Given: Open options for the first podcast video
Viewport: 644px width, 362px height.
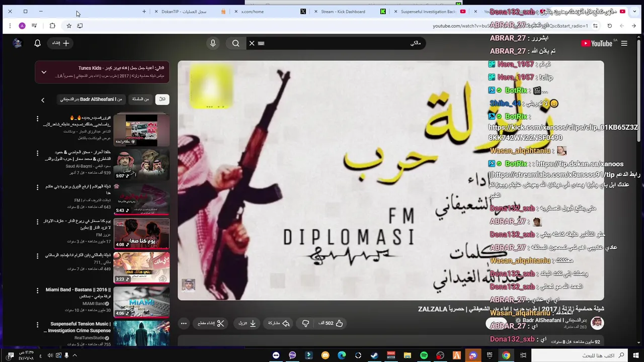Looking at the screenshot, I should point(37,119).
